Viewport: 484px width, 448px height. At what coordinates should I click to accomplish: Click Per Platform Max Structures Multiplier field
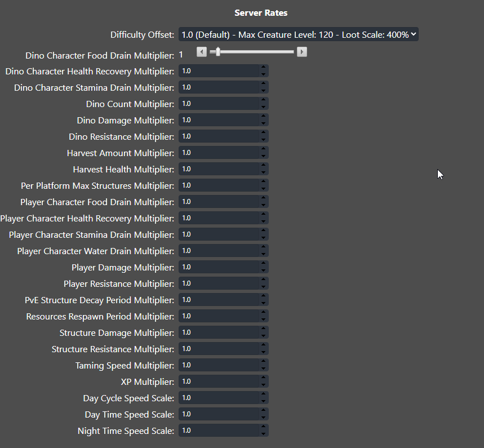(x=219, y=185)
